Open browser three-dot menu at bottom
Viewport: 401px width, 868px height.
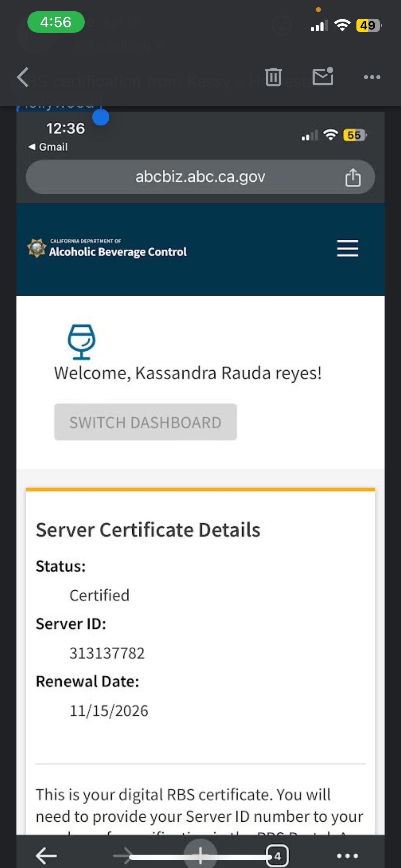coord(347,856)
